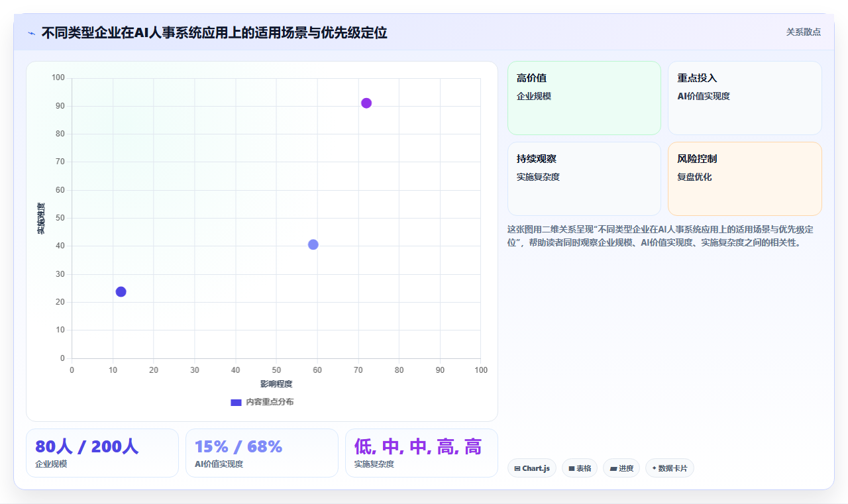Click 企业规模 text in 高价值 card
848x504 pixels.
(x=534, y=96)
